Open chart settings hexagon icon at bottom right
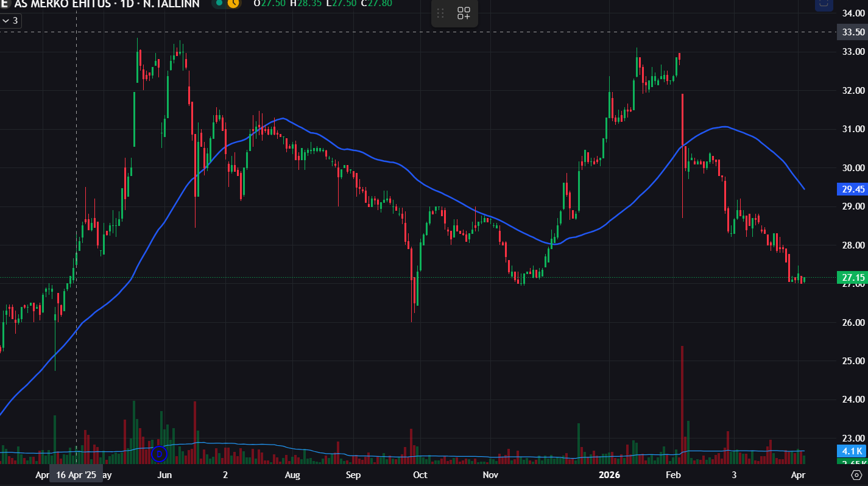 coord(856,474)
